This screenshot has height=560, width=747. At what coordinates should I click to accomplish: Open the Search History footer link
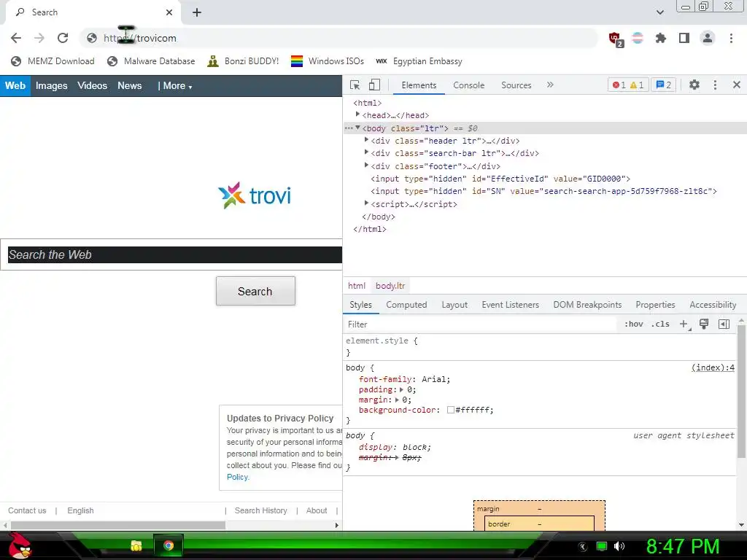[260, 510]
